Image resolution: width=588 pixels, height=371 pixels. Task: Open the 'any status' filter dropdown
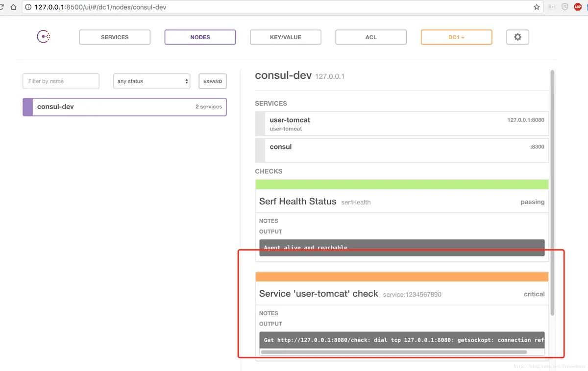[151, 81]
